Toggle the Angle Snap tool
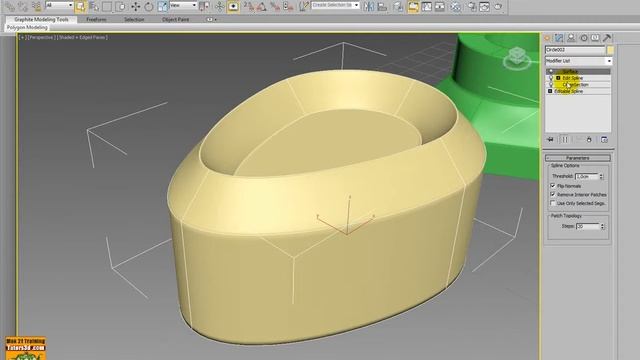This screenshot has width=640, height=360. click(262, 6)
